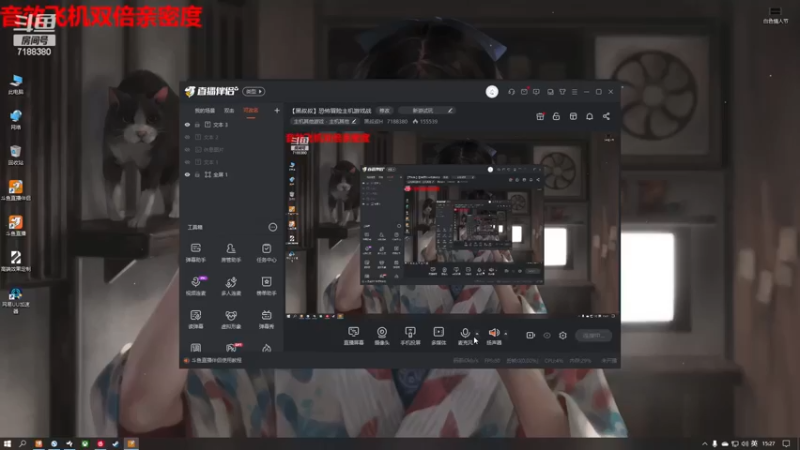Open the mode switch pill next to the logo
800x450 pixels.
[x=254, y=92]
